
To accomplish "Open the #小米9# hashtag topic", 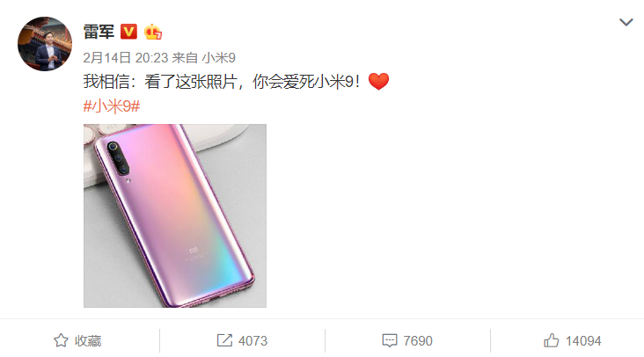I will (112, 106).
